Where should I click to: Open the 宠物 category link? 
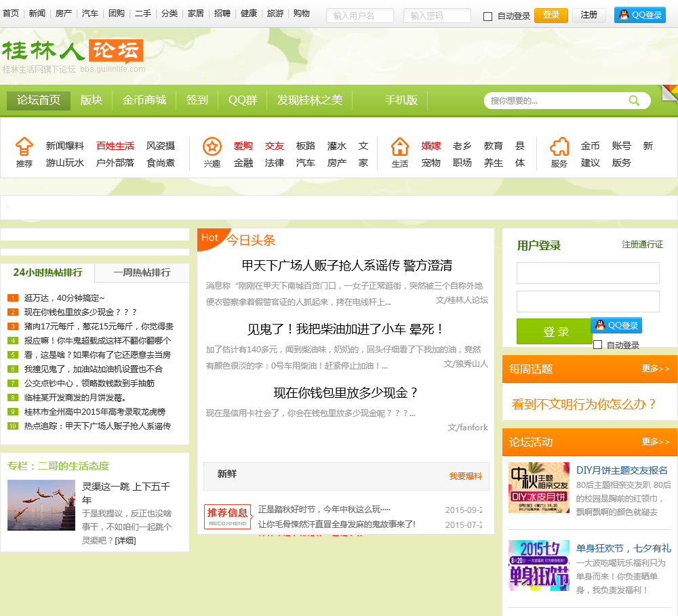[x=431, y=163]
